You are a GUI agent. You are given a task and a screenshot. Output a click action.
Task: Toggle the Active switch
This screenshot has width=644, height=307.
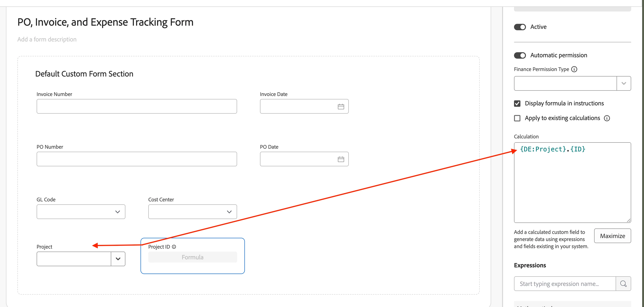point(520,27)
